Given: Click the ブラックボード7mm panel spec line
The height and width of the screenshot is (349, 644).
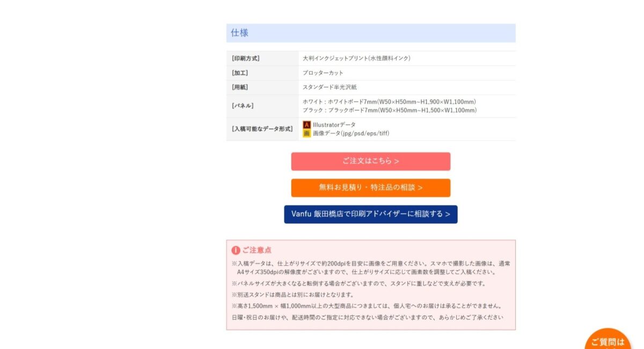Looking at the screenshot, I should coord(389,110).
